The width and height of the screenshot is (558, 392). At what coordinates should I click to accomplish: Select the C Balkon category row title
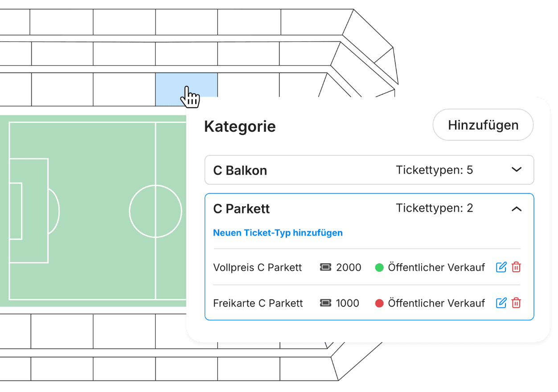click(x=240, y=171)
